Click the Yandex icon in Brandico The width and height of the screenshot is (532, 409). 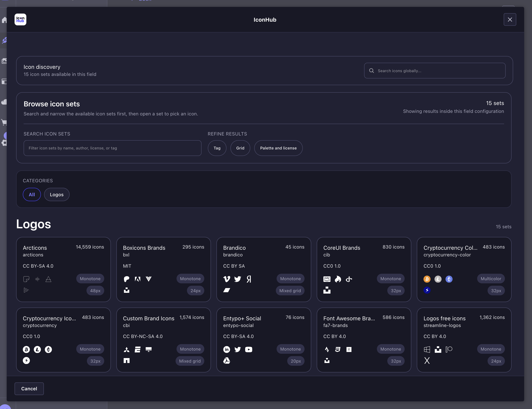[249, 279]
